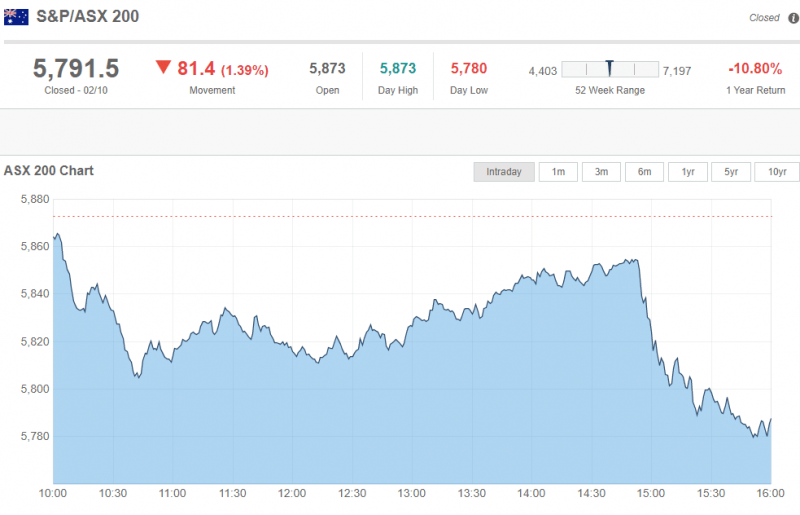Click the 10:00 time axis label

point(53,494)
